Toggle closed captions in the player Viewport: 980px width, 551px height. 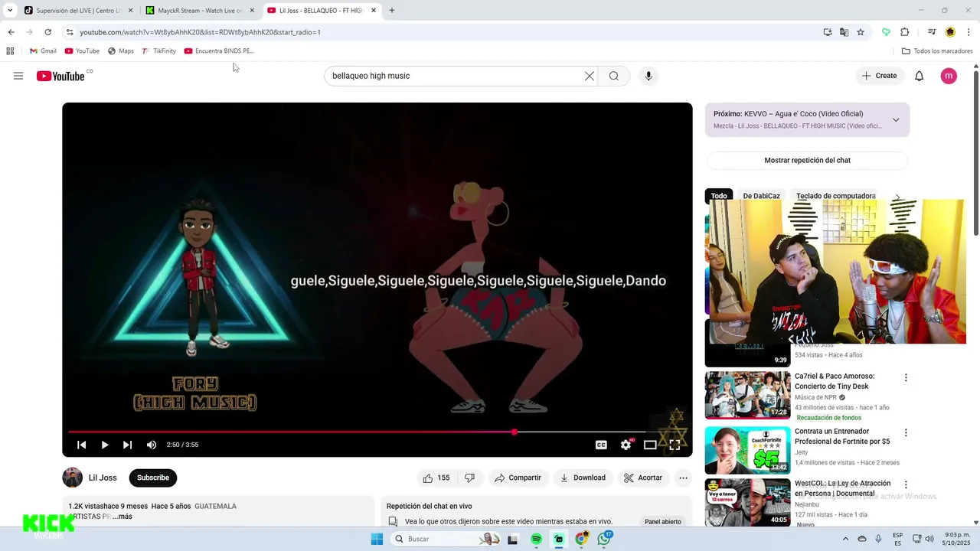tap(602, 445)
